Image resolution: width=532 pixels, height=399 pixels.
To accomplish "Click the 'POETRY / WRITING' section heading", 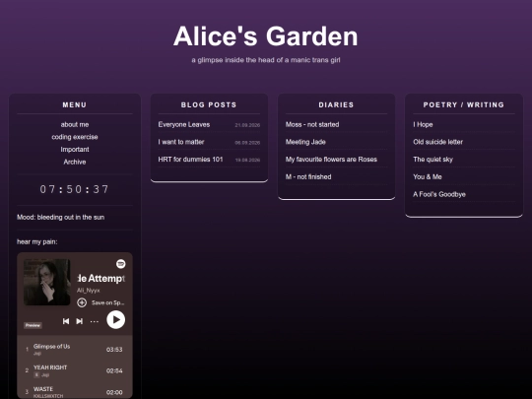I will (463, 104).
